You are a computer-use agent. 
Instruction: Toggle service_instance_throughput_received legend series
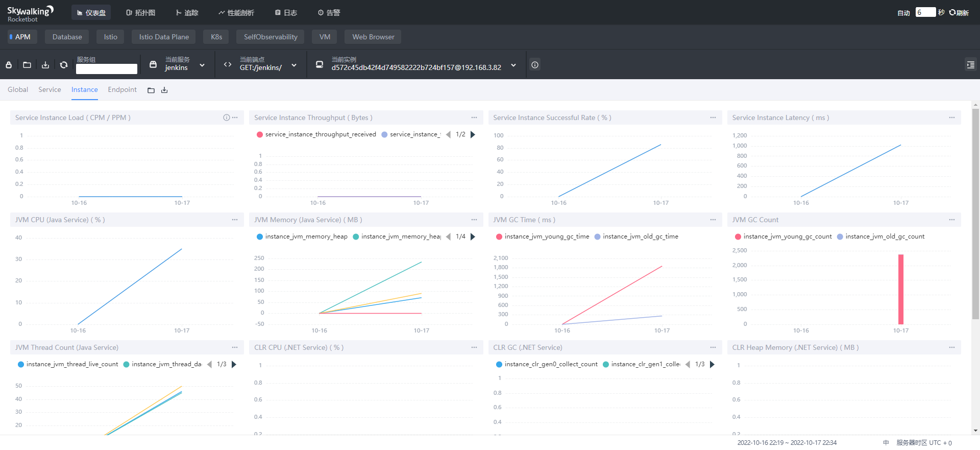pos(316,134)
